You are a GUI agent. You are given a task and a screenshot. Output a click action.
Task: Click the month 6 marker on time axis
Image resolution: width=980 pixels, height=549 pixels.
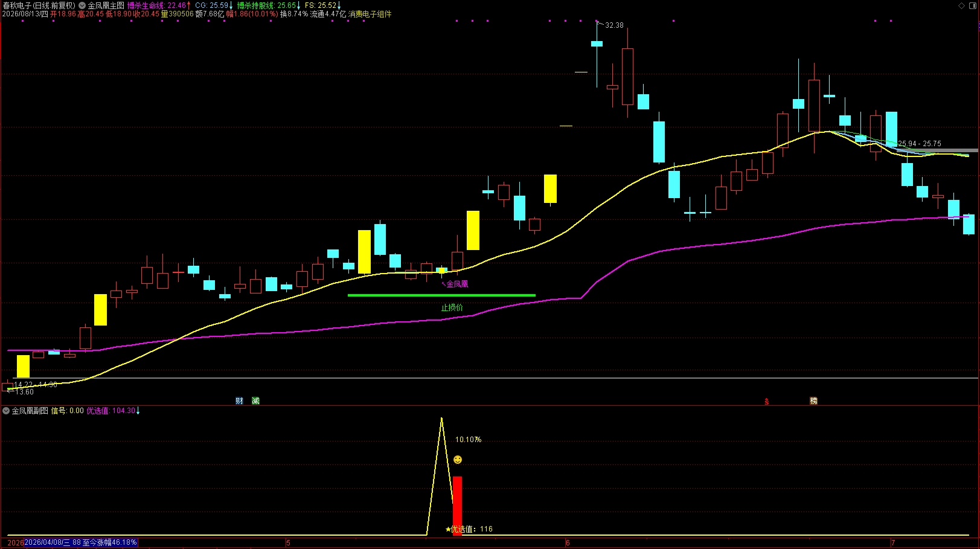568,543
